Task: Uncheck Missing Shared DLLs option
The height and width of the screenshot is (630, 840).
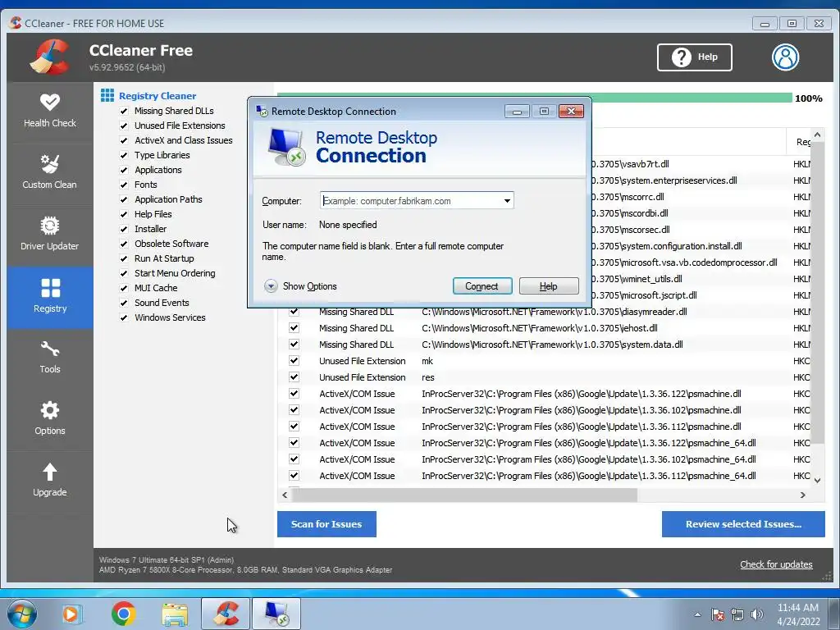Action: pos(124,111)
